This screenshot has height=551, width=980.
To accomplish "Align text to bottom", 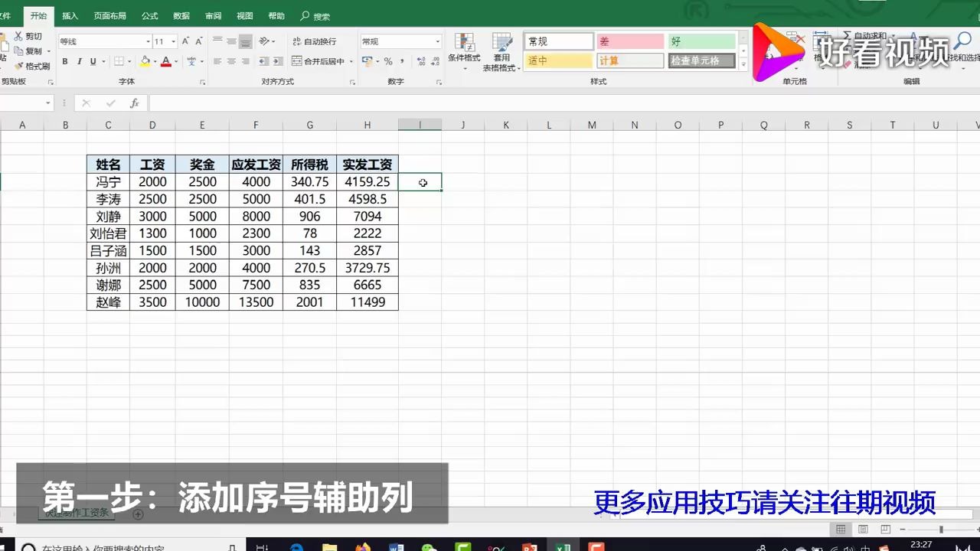I will [245, 41].
